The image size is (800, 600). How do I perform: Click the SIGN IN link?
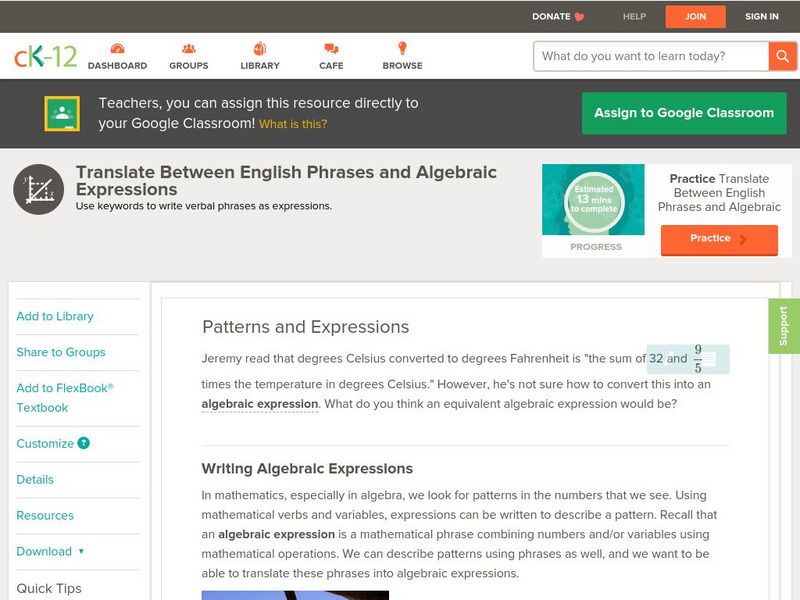point(762,16)
